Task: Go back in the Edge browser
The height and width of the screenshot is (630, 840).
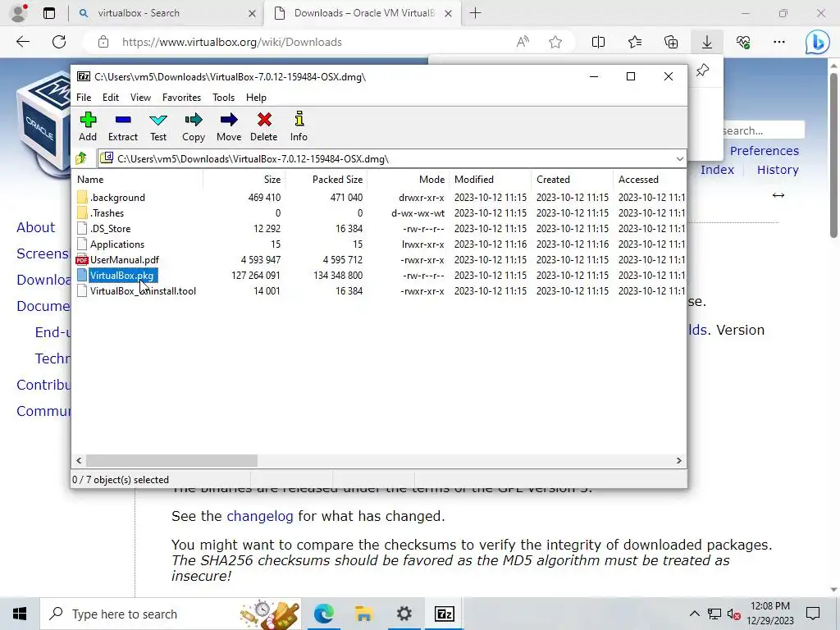Action: coord(23,42)
